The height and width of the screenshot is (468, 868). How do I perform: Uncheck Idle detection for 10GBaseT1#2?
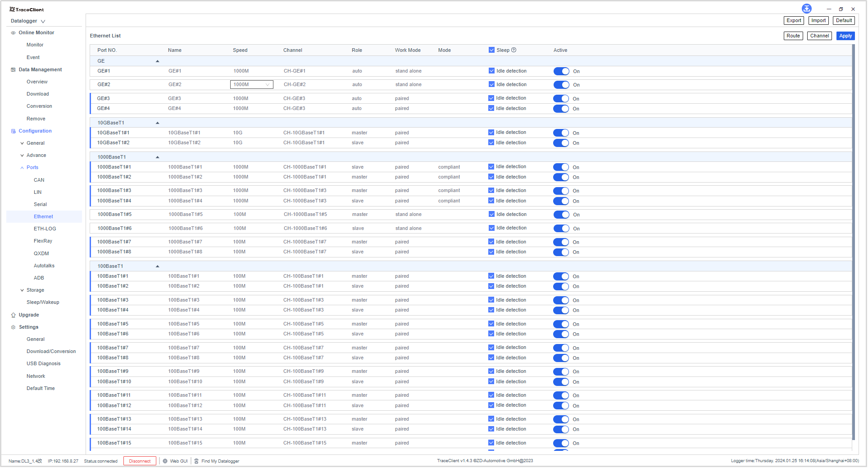pos(491,142)
